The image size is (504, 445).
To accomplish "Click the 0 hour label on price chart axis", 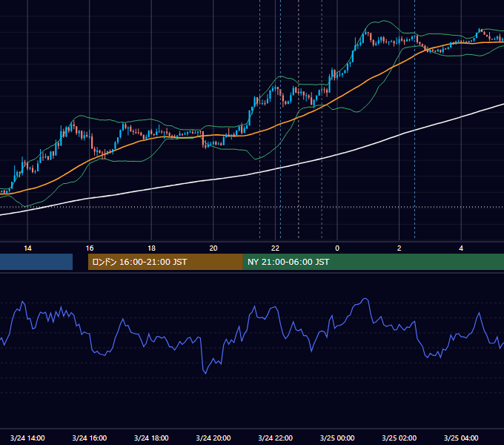I will click(337, 248).
